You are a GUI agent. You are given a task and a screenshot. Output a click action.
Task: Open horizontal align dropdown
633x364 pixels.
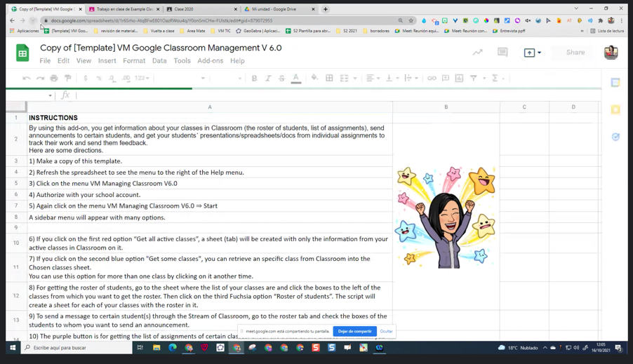click(x=373, y=79)
